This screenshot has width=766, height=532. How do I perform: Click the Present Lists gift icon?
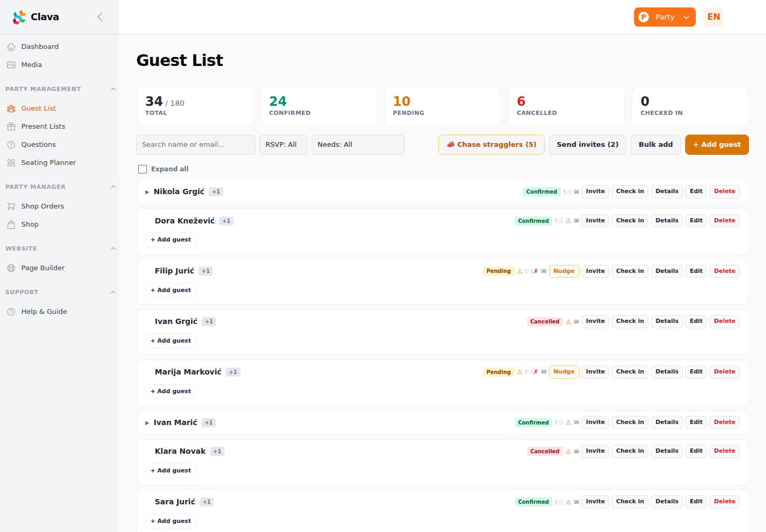11,127
